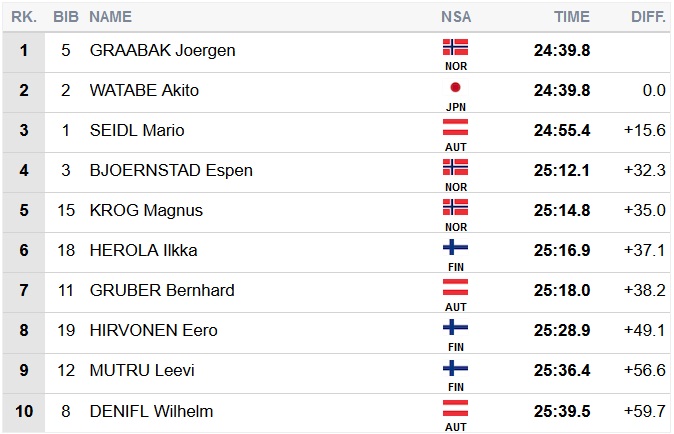Click the Norway flag beside BJOERNSTAD Espen
The image size is (674, 434).
(455, 167)
